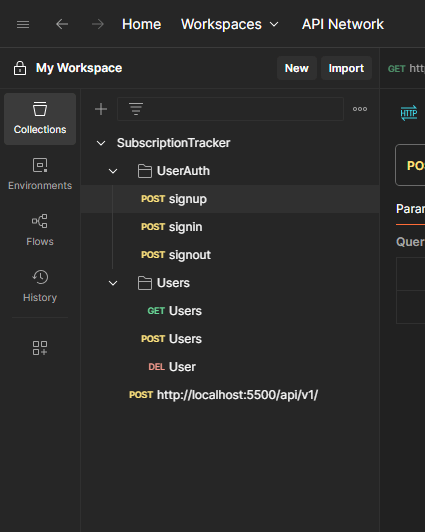Click the workspace lock icon
The width and height of the screenshot is (425, 532).
20,68
